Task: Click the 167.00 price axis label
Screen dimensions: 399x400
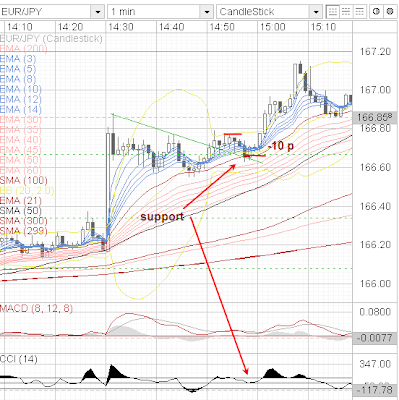Action: point(375,90)
